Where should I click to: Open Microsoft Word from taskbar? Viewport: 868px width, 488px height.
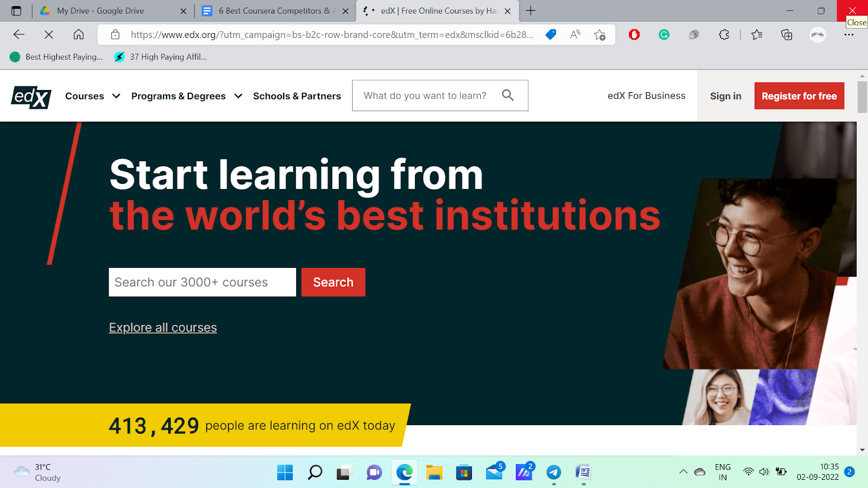pyautogui.click(x=583, y=472)
